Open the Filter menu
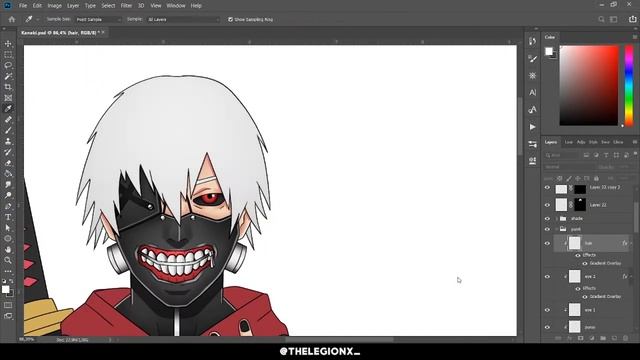The width and height of the screenshot is (640, 360). click(x=126, y=6)
